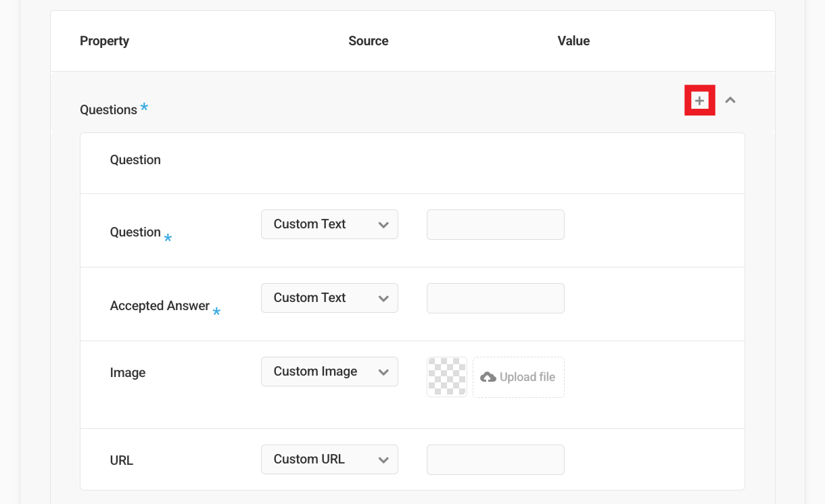The height and width of the screenshot is (504, 825).
Task: Click the chevron on the Accepted Answer source selector
Action: (x=383, y=298)
